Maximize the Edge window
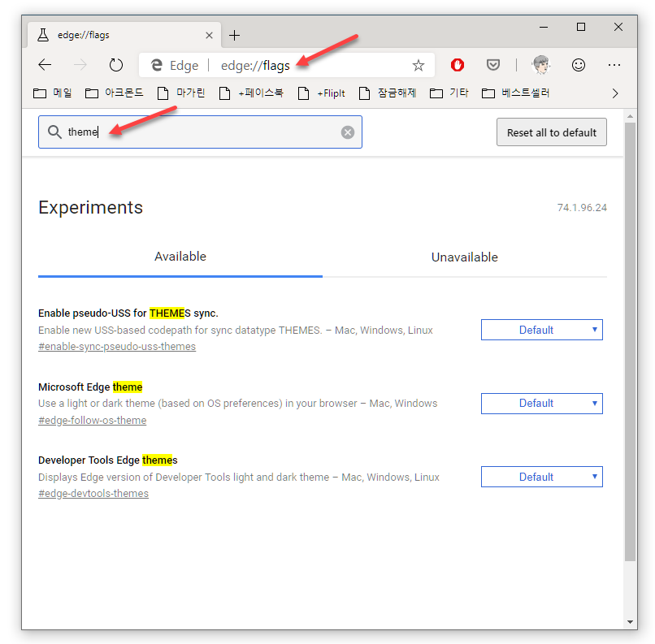Viewport: 655px width, 644px height. point(581,27)
